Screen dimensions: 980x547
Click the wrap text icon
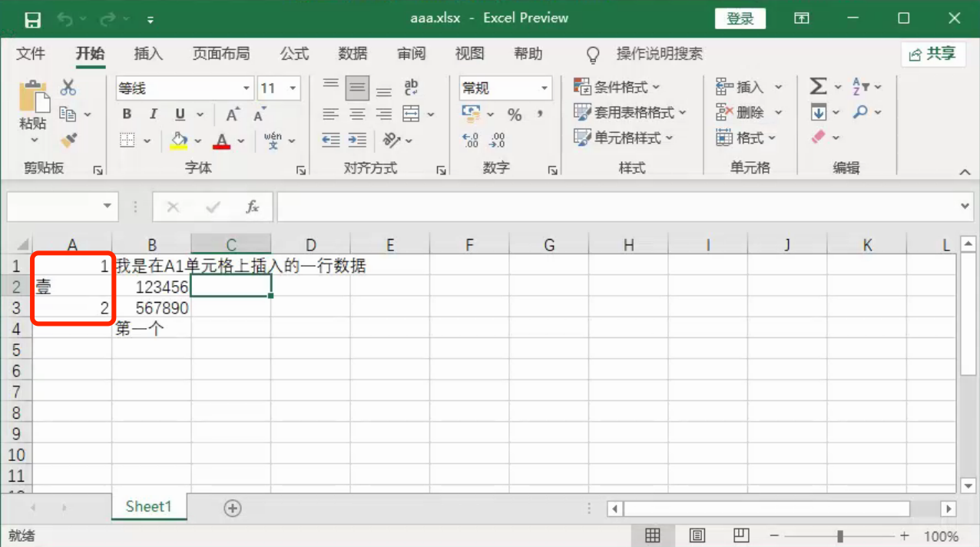tap(411, 88)
